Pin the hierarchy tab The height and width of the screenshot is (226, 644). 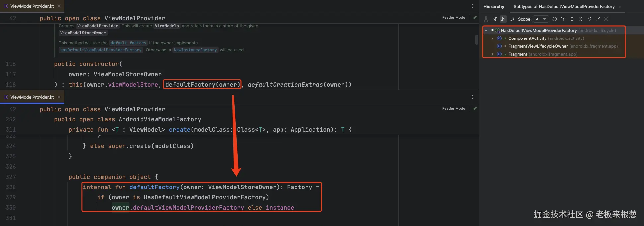coord(589,19)
